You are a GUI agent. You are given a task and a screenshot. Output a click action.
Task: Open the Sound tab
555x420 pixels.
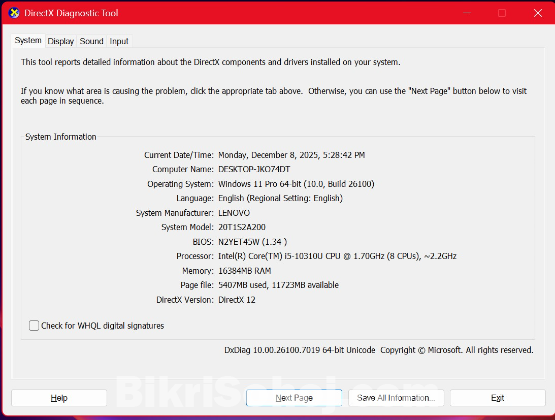(91, 41)
